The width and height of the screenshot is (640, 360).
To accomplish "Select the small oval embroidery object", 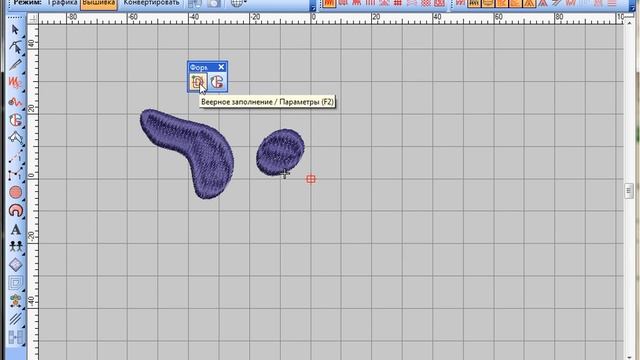I will pos(280,153).
